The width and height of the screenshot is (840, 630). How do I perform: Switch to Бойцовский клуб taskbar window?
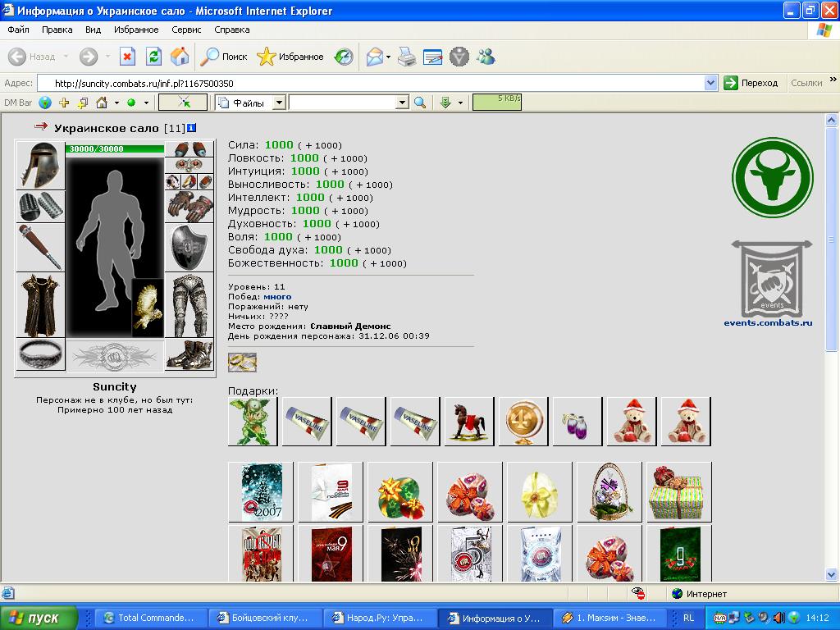click(x=265, y=618)
